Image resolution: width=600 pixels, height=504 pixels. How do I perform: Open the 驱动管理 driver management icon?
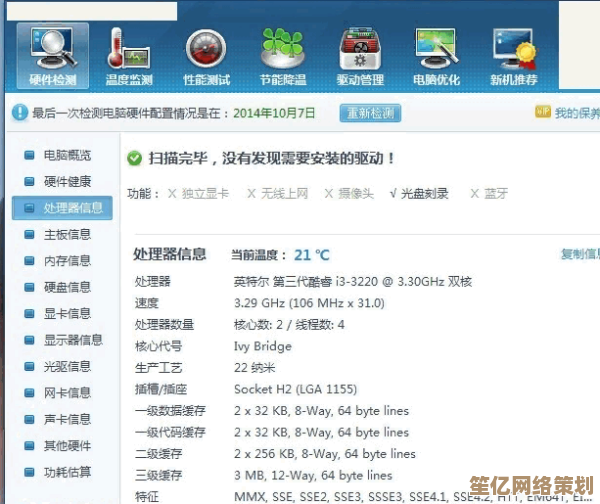click(360, 55)
